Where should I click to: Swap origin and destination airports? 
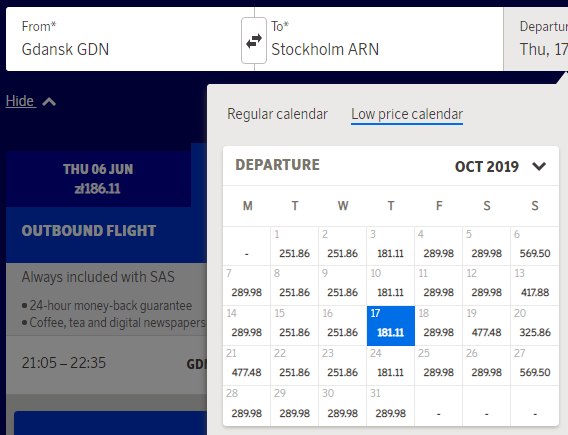(x=254, y=41)
